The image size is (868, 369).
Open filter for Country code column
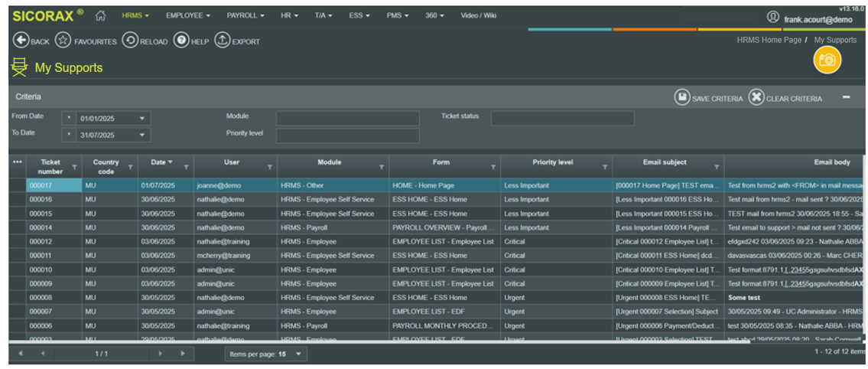click(x=131, y=167)
